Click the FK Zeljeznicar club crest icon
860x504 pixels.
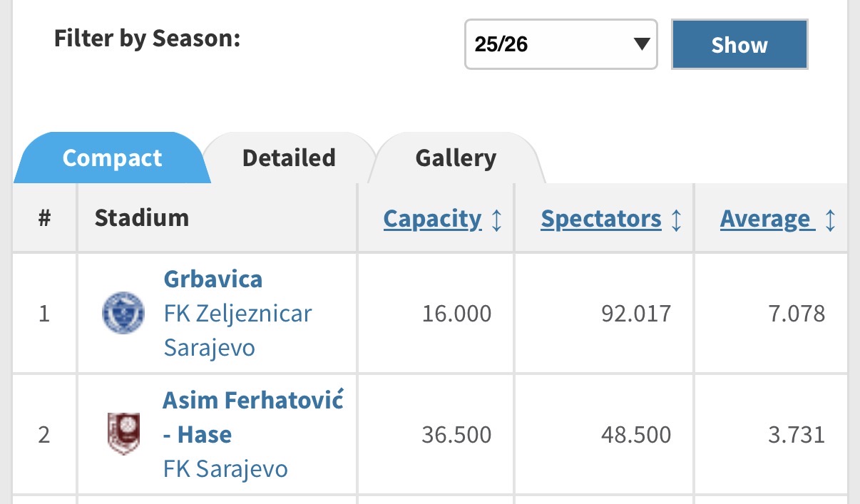click(x=123, y=314)
